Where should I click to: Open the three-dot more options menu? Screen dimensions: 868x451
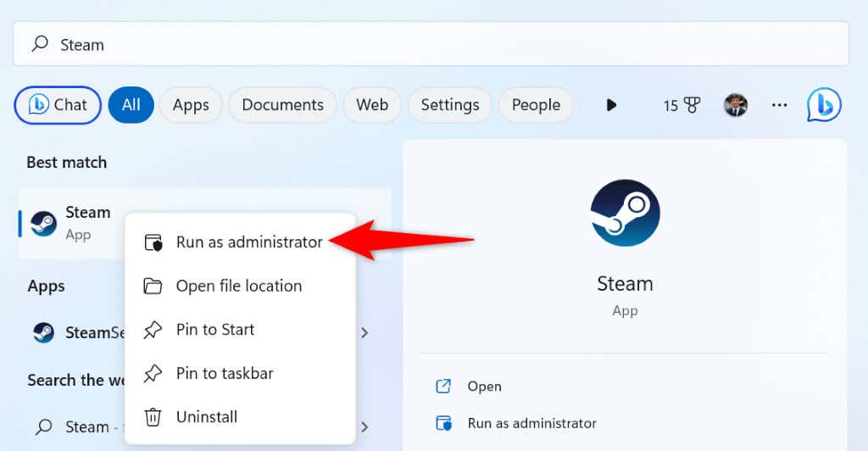pyautogui.click(x=779, y=105)
